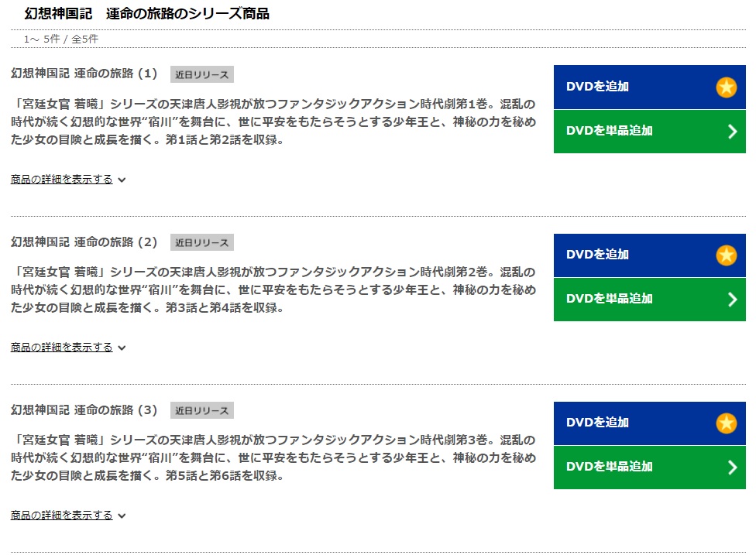Click green DVDを単品追加 button for volume 1
The height and width of the screenshot is (555, 756).
point(649,132)
